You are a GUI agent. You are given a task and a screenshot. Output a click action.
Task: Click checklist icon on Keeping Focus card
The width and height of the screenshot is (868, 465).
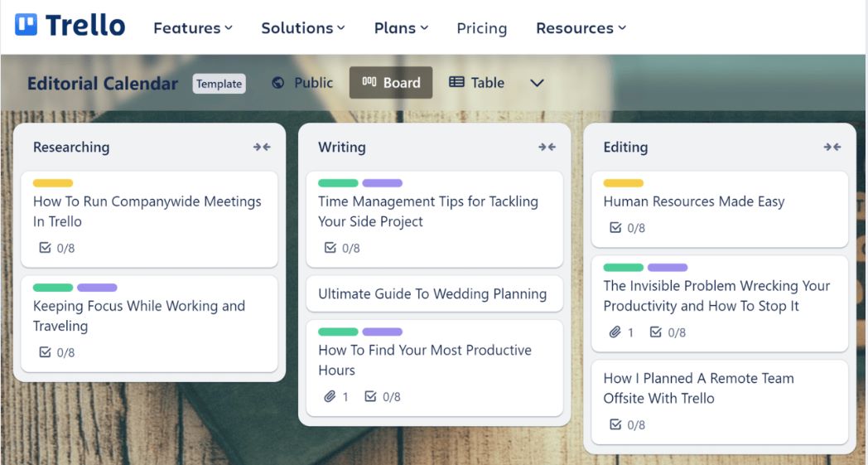45,352
